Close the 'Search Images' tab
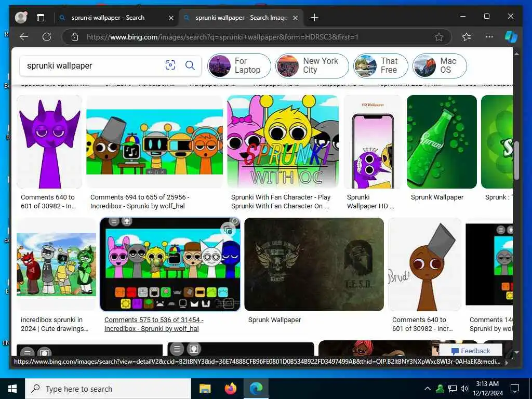The image size is (532, 399). (x=296, y=18)
